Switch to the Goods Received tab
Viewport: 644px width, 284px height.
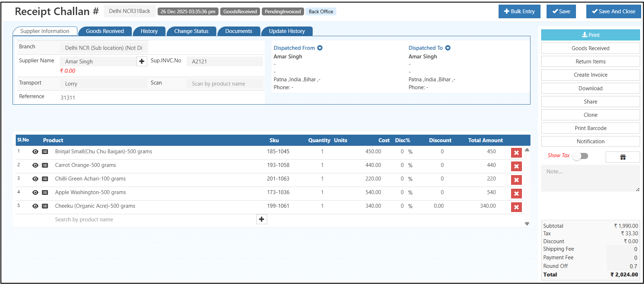coord(105,31)
